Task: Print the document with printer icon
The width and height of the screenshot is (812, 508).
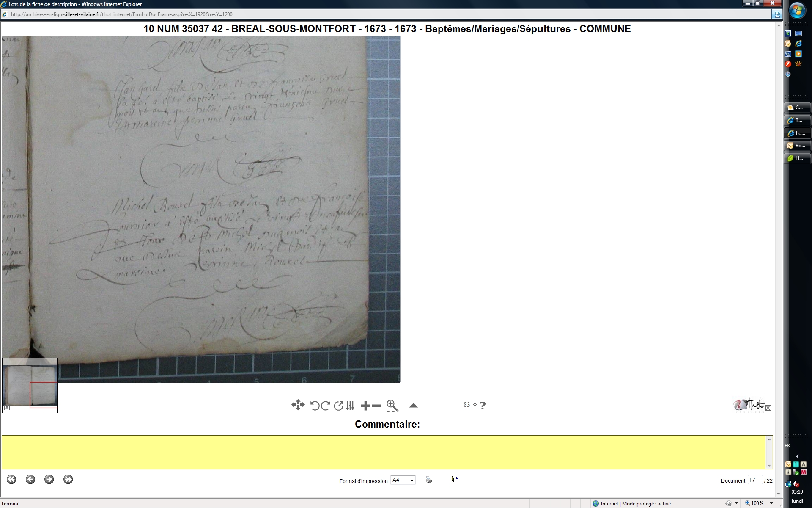Action: 429,480
